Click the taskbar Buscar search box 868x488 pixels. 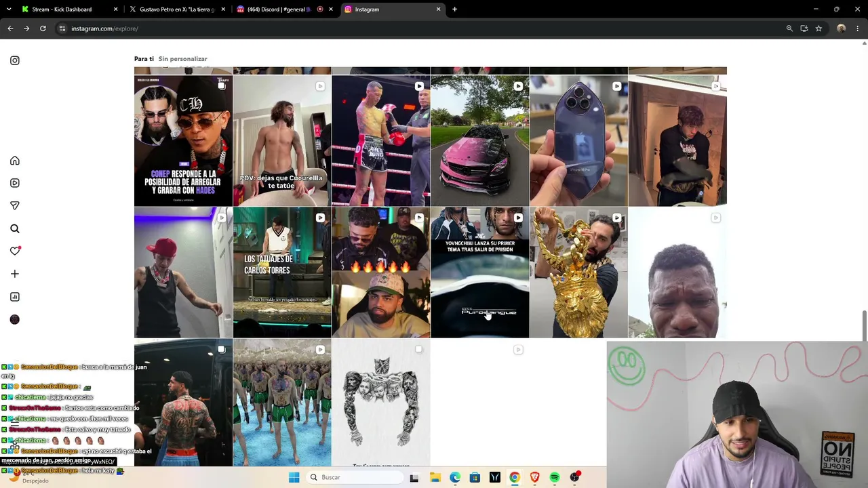pos(353,477)
